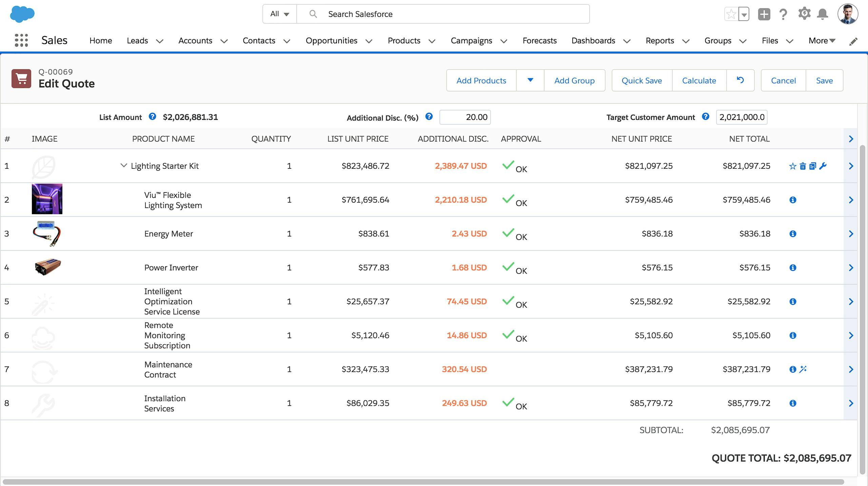Open the user profile avatar

point(848,14)
